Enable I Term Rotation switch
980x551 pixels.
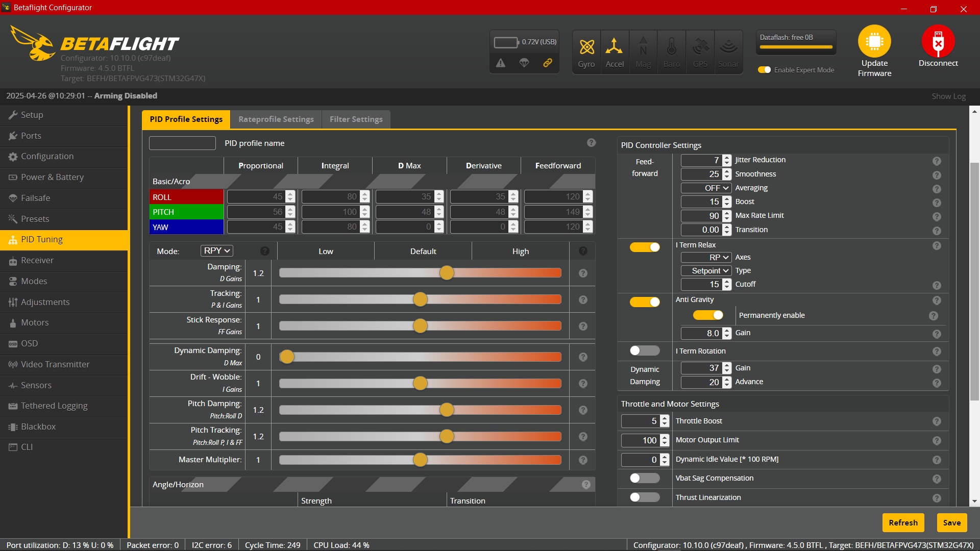[645, 350]
